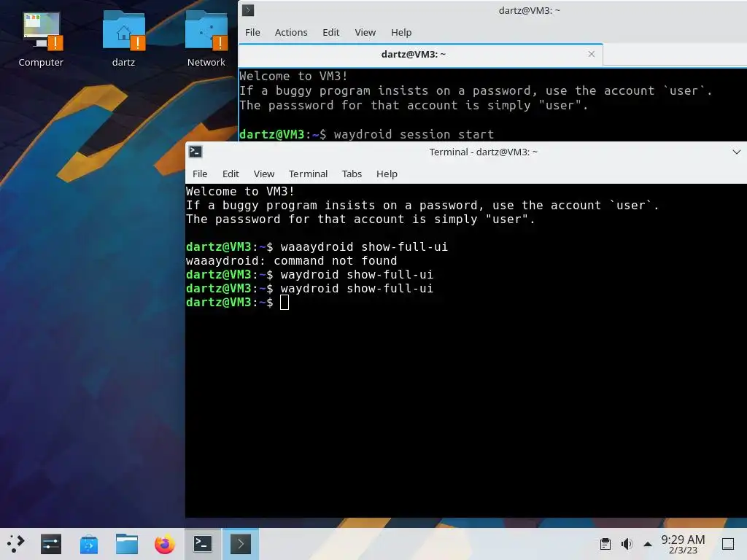Open View menu in back terminal window
Screen dimensions: 747x560
365,32
